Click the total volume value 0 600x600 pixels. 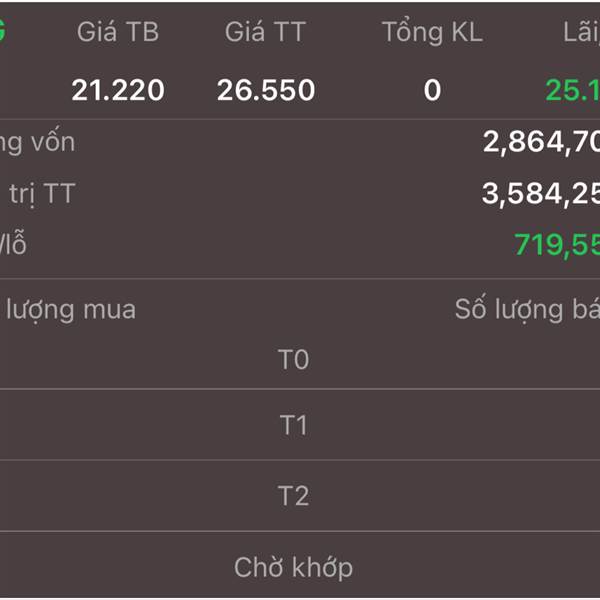click(432, 91)
